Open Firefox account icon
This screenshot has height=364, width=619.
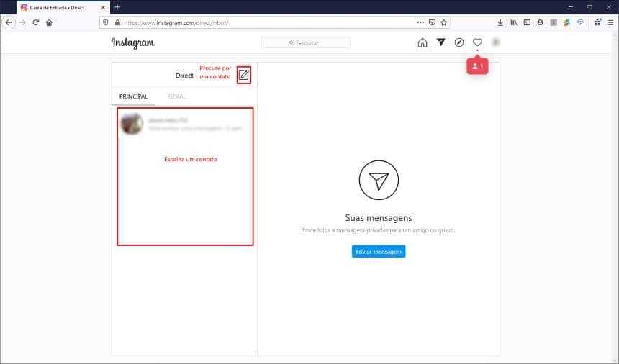pos(540,22)
